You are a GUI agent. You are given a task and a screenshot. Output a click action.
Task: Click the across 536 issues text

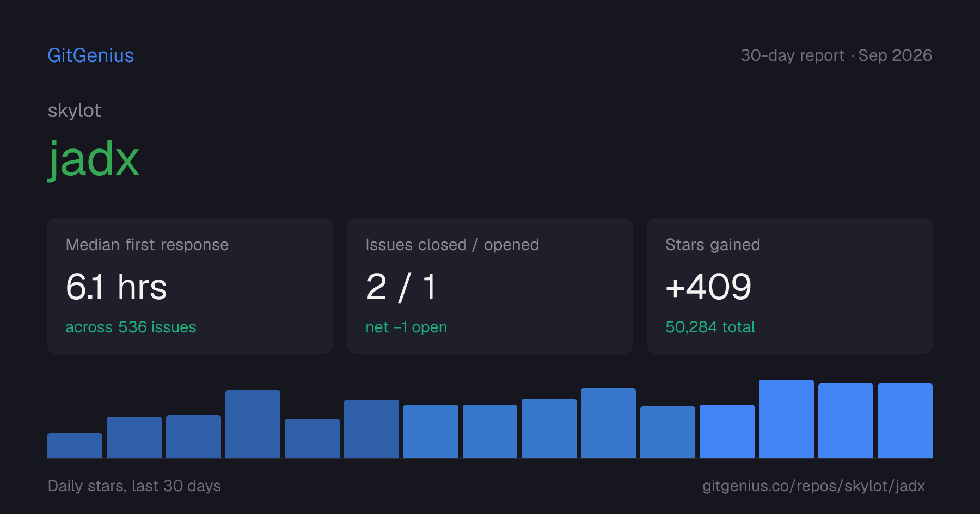point(131,327)
